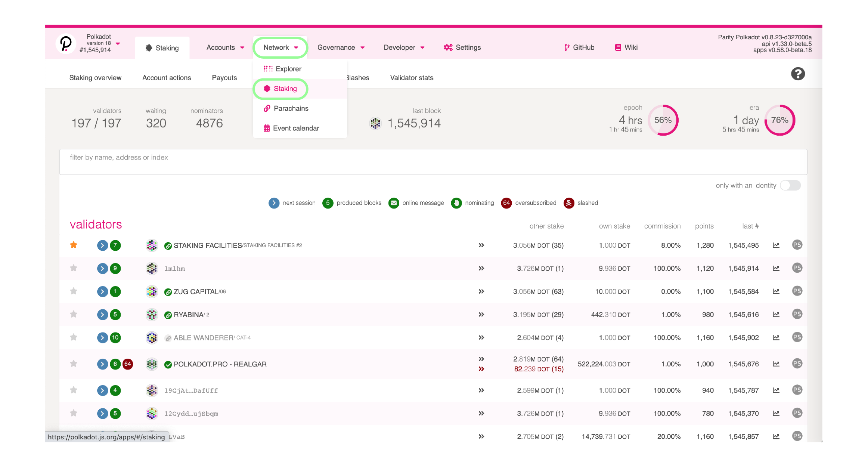This screenshot has width=868, height=467.
Task: Favorite the ABLE WANDERER validator star
Action: coord(74,337)
